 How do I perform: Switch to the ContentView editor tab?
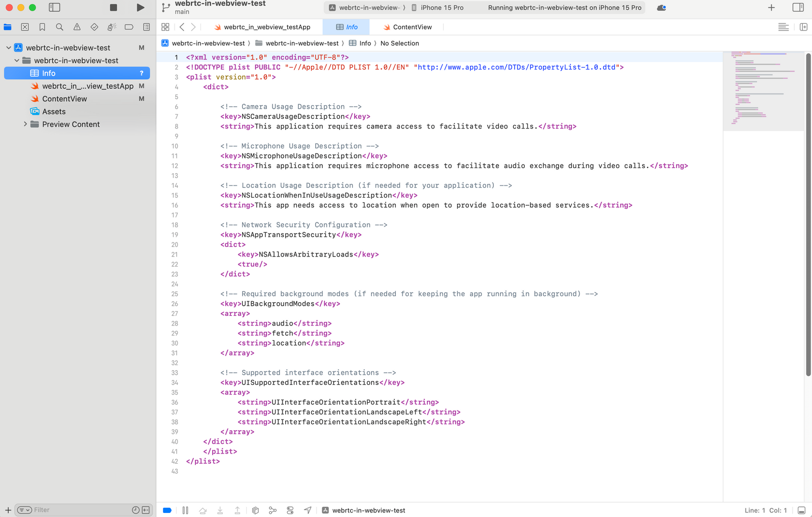point(408,27)
